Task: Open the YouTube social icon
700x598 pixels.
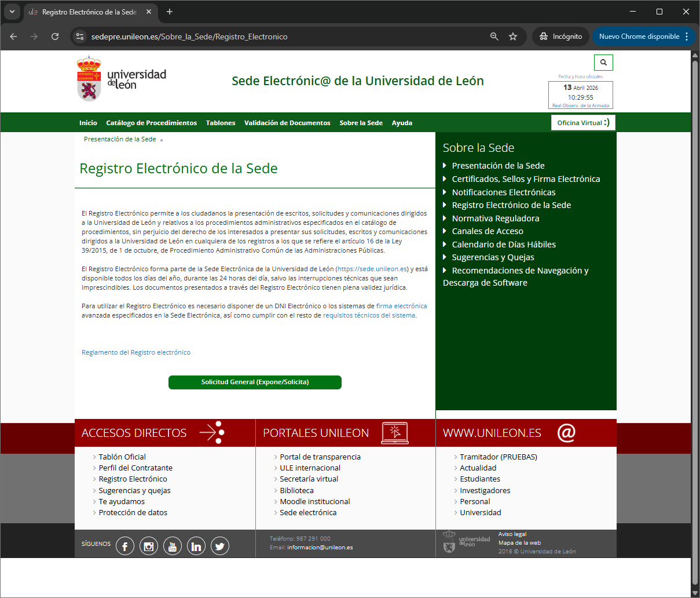Action: pos(173,546)
